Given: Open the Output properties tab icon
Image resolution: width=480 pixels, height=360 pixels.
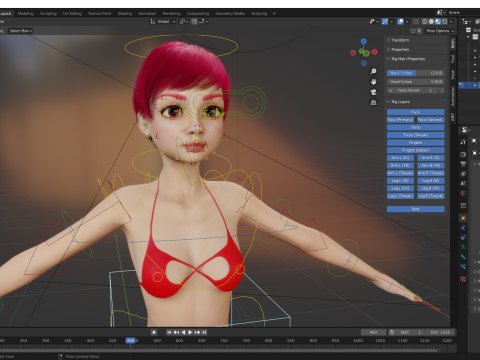Looking at the screenshot, I should [463, 164].
